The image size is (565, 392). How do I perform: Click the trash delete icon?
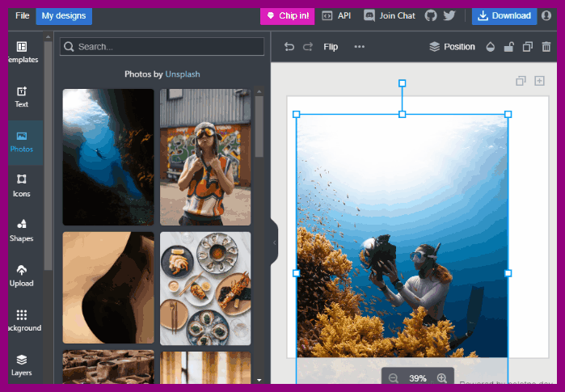tap(546, 47)
